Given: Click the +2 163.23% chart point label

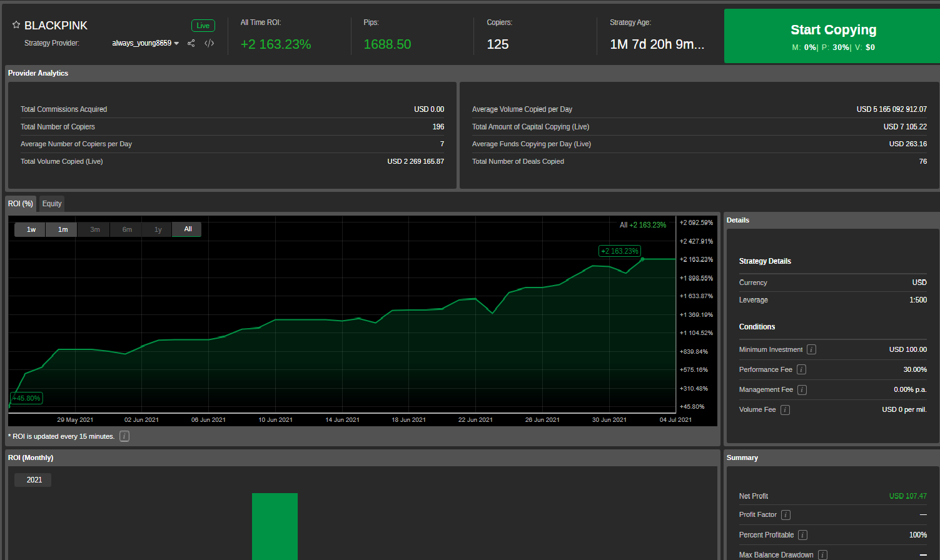Looking at the screenshot, I should 619,251.
